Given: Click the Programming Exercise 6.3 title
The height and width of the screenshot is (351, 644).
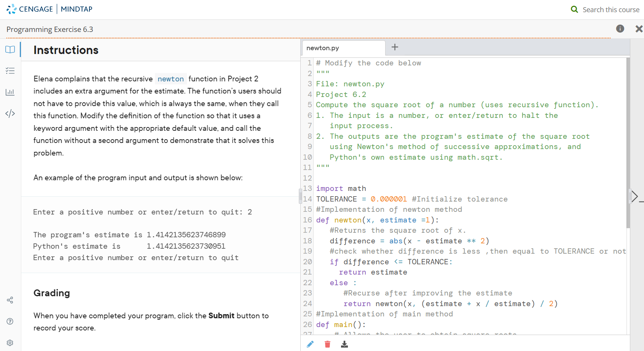Looking at the screenshot, I should point(50,29).
